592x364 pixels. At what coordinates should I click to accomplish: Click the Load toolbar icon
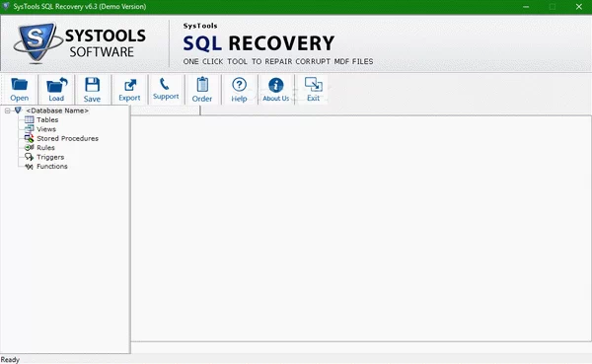point(56,85)
